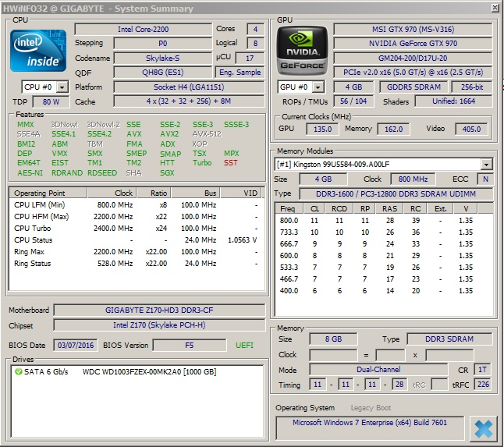The height and width of the screenshot is (447, 504).
Task: Click the PCIe v2.0 x16 interface field
Action: coord(413,73)
